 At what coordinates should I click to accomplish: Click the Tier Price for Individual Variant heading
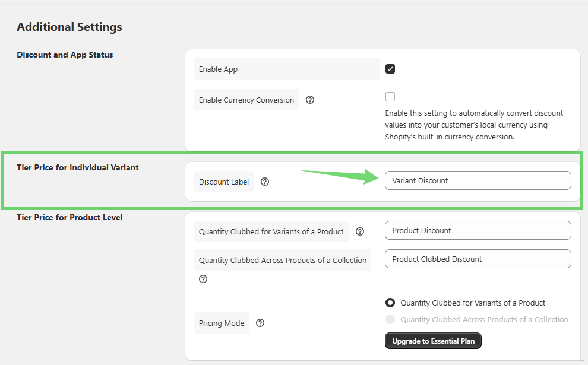(x=78, y=167)
